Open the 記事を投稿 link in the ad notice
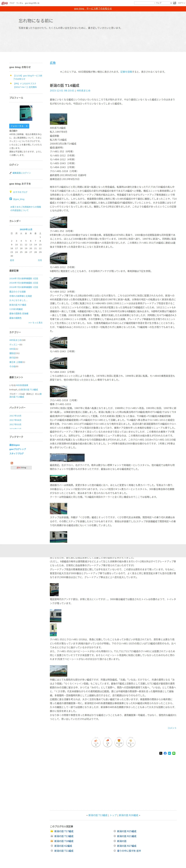Image resolution: width=186 pixels, height=868 pixels. [x=126, y=72]
